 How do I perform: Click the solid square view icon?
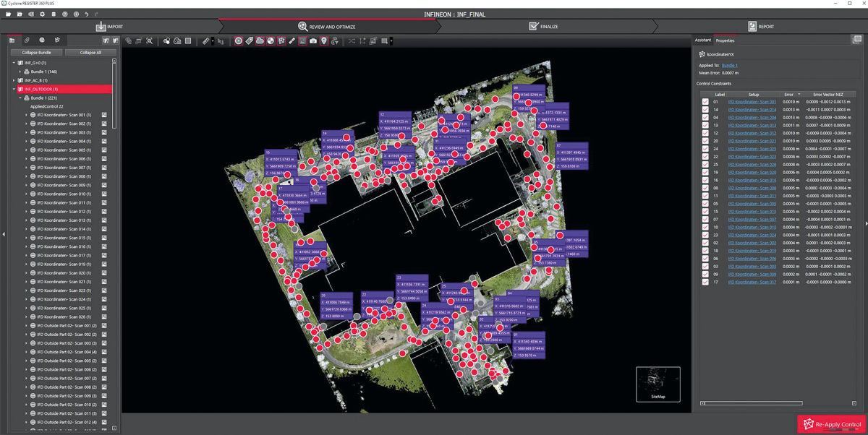pos(188,41)
